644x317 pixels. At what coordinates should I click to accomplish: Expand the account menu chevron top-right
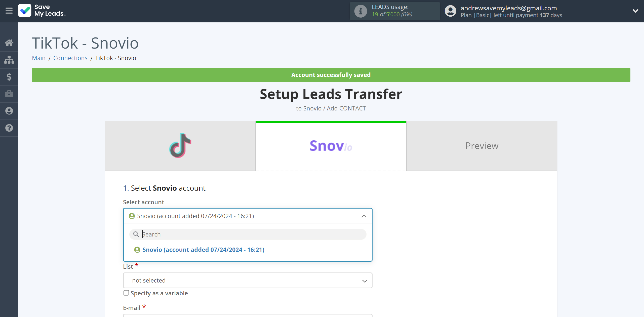point(634,11)
